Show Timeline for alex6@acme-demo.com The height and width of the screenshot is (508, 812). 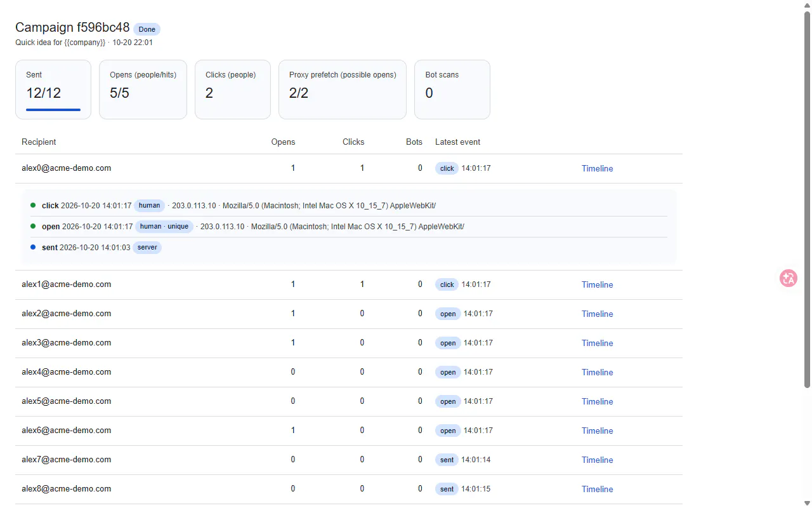tap(597, 431)
